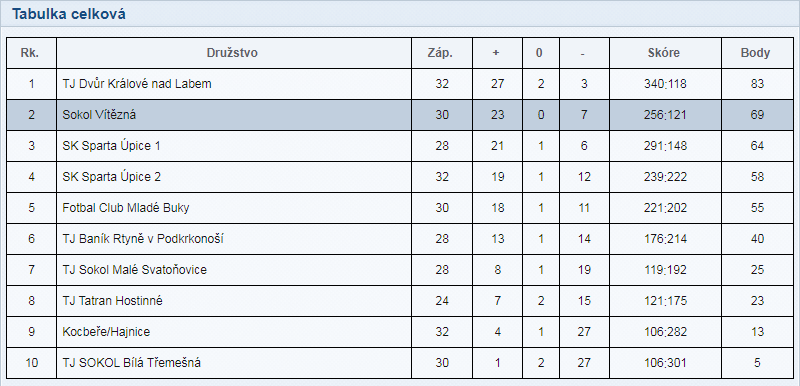
Task: Open SK Sparta Úpice 1 team
Action: click(x=111, y=146)
